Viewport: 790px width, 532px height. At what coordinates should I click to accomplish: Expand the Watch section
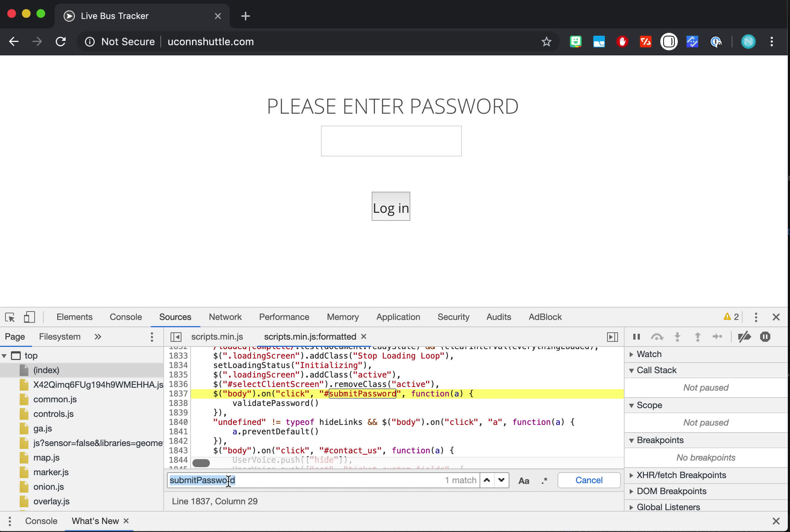click(631, 354)
